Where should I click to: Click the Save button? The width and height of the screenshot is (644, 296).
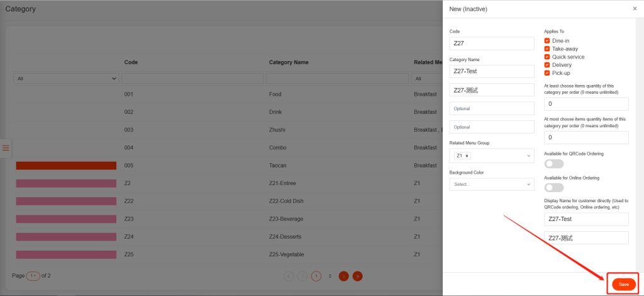pos(623,284)
